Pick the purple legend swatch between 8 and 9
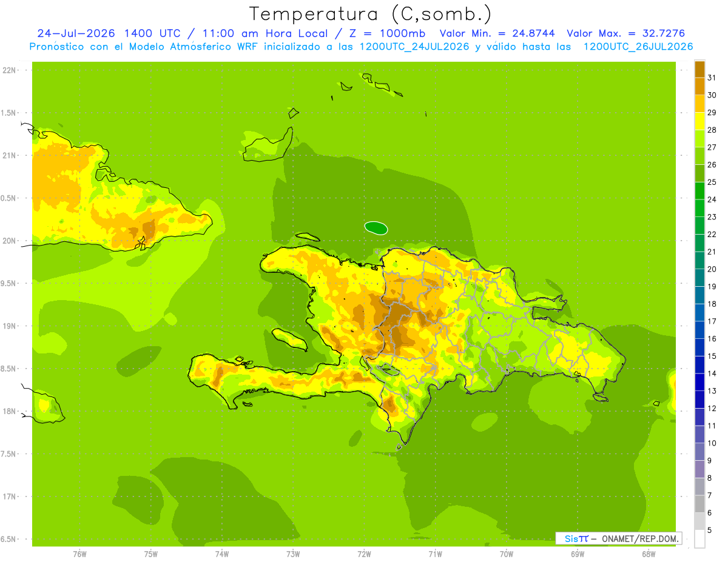 click(x=699, y=469)
